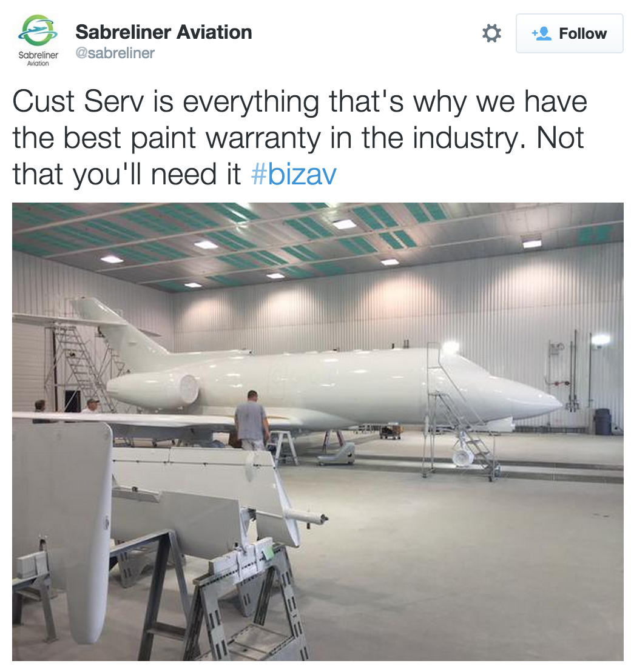Click the man in gray shirt
The height and width of the screenshot is (672, 631).
[x=251, y=418]
